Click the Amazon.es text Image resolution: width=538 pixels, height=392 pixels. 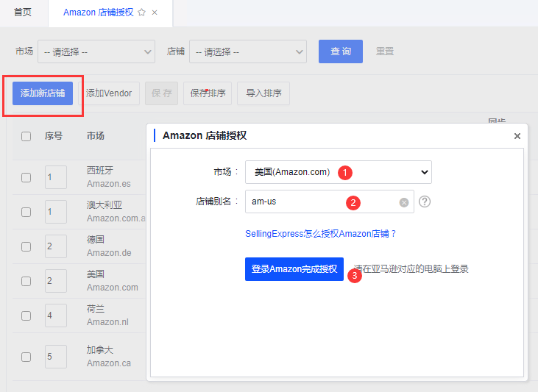click(x=109, y=184)
